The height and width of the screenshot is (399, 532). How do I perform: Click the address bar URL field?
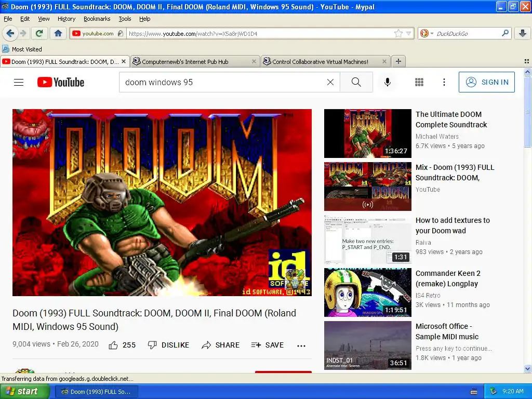pos(260,33)
